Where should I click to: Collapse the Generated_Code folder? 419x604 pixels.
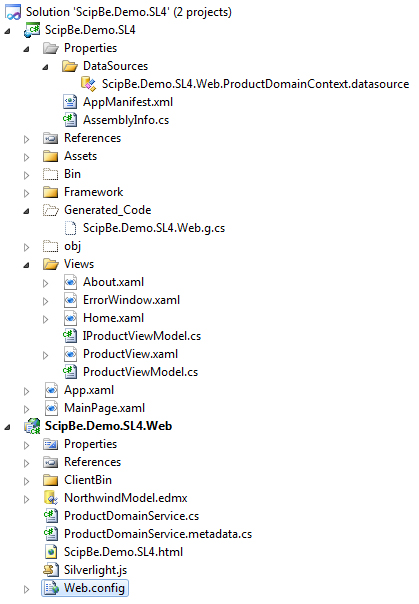coord(27,211)
